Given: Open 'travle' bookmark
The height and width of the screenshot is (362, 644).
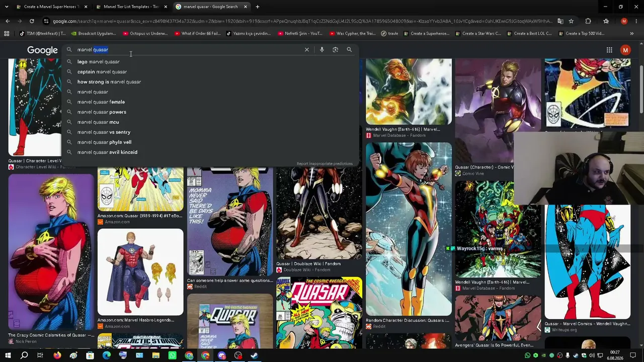Looking at the screenshot, I should point(389,34).
